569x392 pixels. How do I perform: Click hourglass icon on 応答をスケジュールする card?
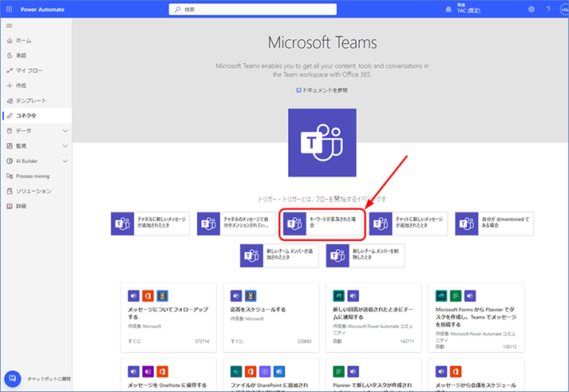(251, 296)
